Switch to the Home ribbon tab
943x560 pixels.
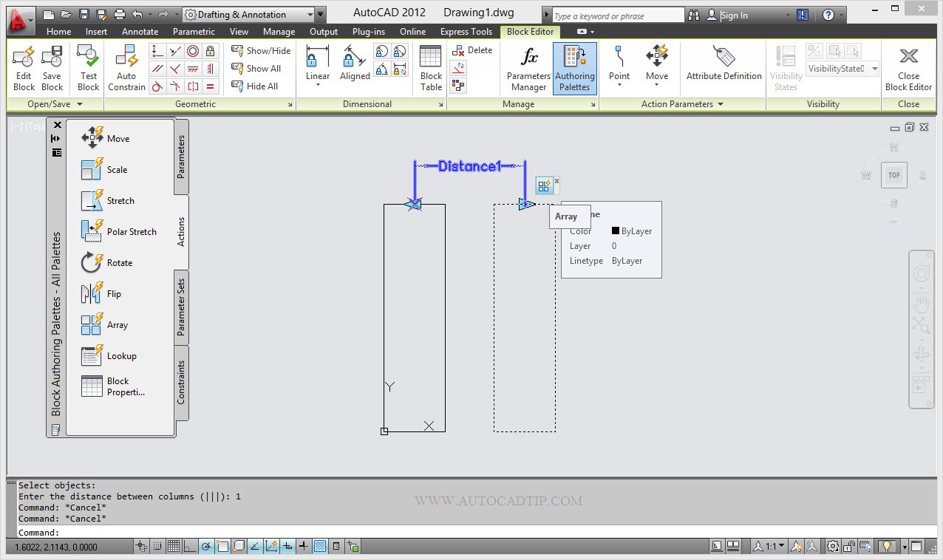tap(59, 32)
